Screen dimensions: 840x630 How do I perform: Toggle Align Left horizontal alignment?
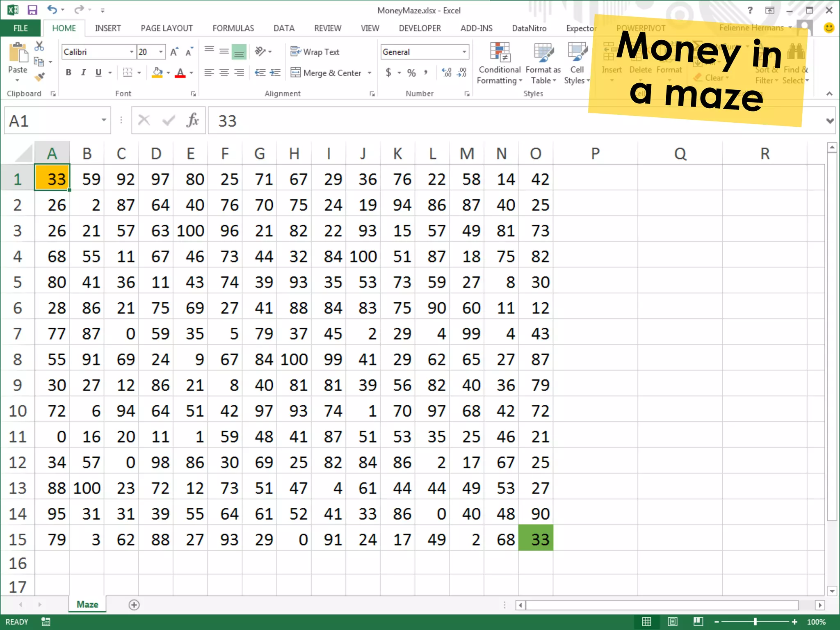pyautogui.click(x=209, y=73)
